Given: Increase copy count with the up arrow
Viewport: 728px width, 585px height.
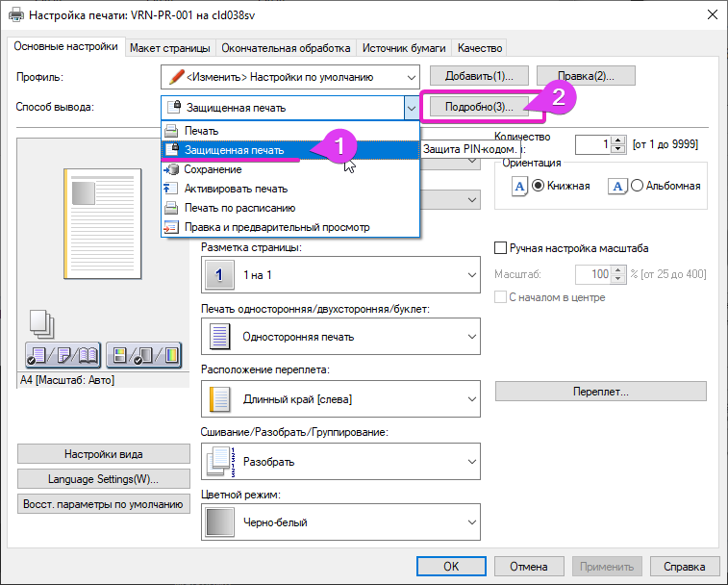Looking at the screenshot, I should [x=617, y=140].
